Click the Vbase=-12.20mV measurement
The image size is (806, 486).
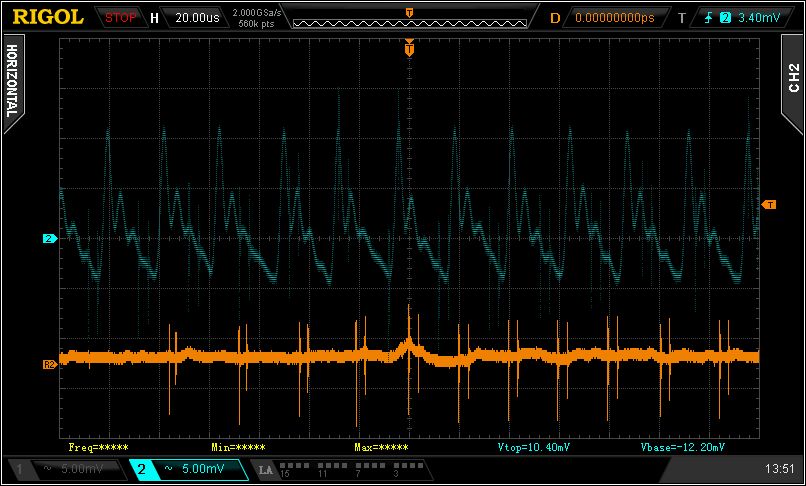(x=683, y=447)
